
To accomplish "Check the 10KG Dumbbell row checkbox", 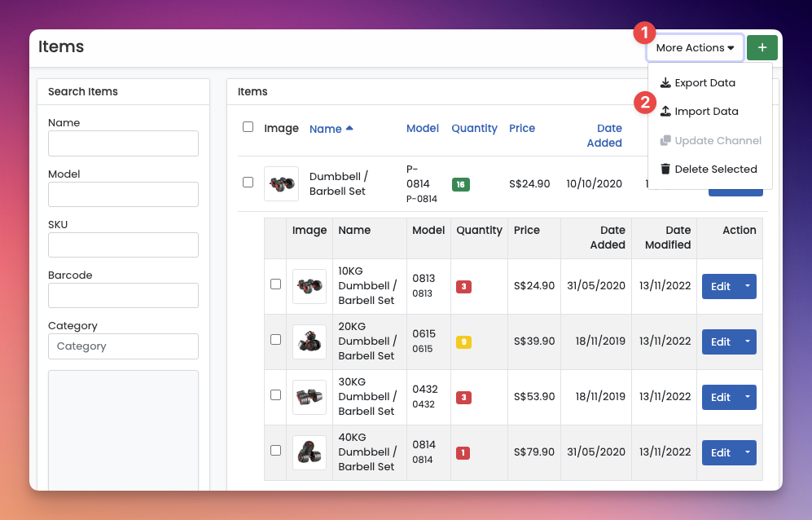I will click(x=276, y=284).
